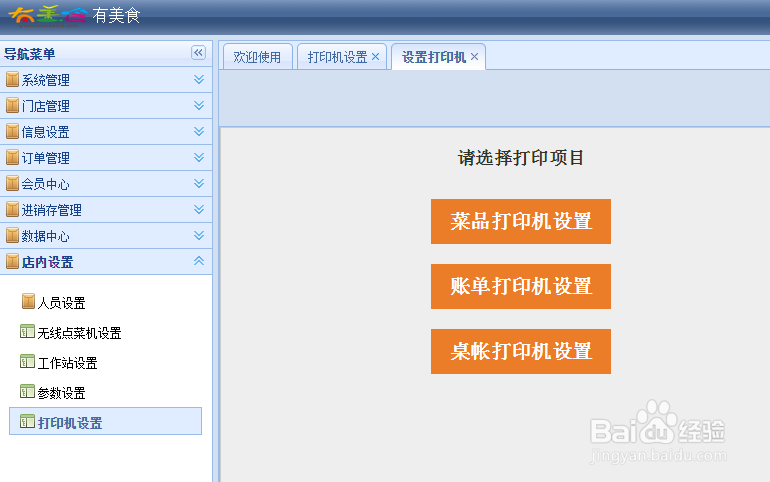This screenshot has height=482, width=770.
Task: Click the 门店管理 menu label
Action: click(45, 106)
